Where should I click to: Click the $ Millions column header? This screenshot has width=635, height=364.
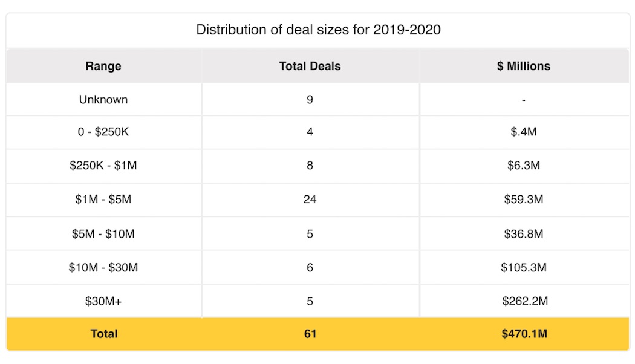(524, 66)
